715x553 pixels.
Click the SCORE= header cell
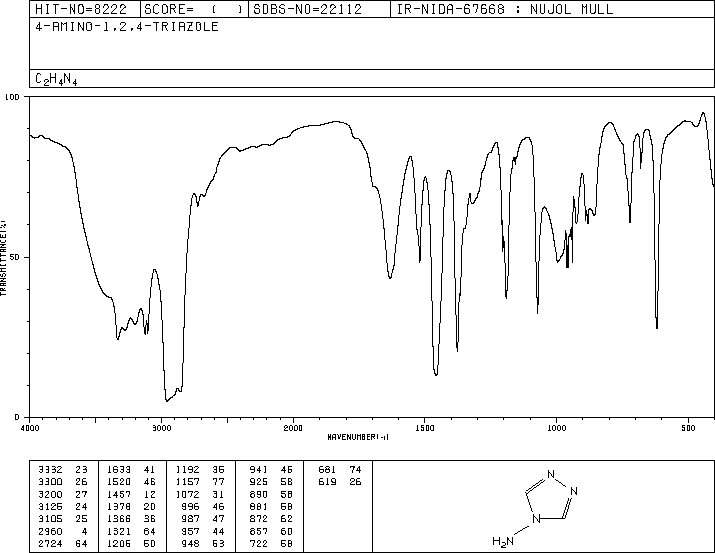click(194, 9)
